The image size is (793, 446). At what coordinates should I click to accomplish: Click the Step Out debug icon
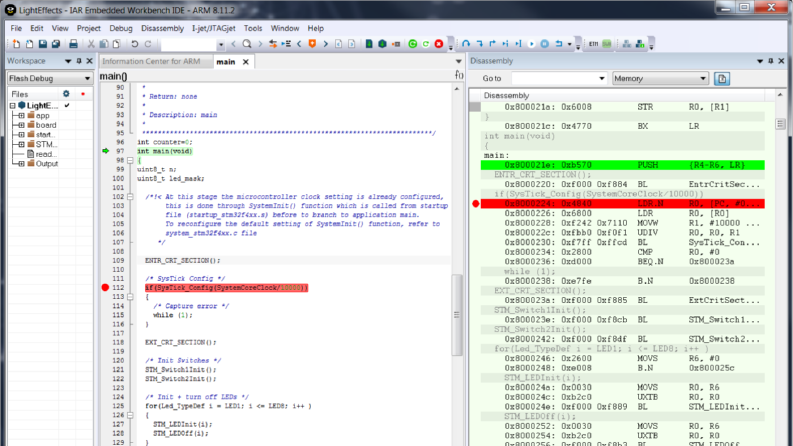click(x=492, y=44)
